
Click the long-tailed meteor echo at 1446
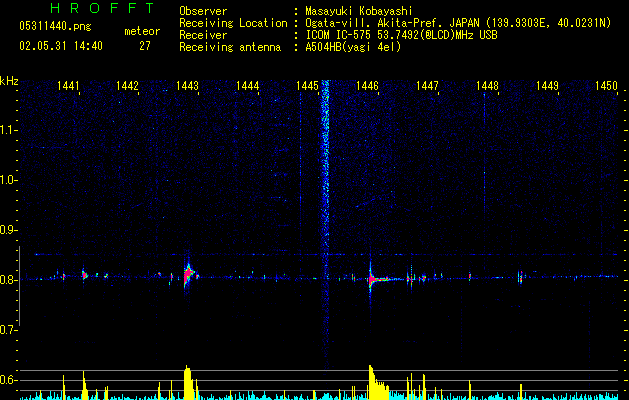[377, 278]
